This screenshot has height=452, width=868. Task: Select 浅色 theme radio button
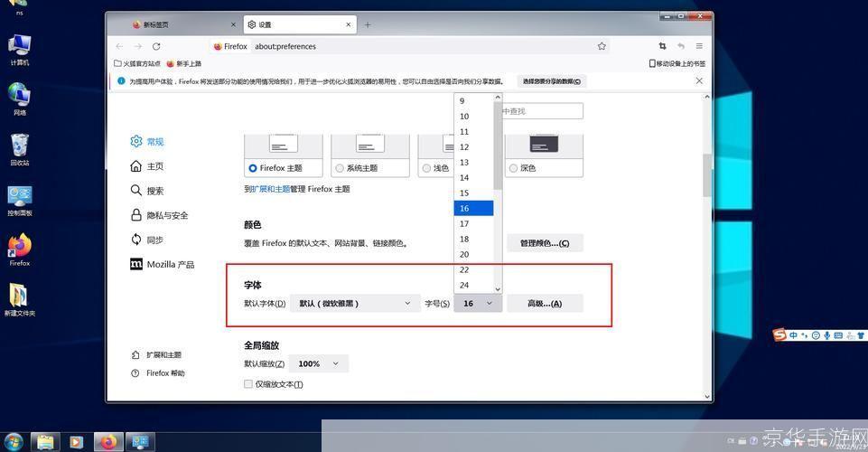[426, 168]
